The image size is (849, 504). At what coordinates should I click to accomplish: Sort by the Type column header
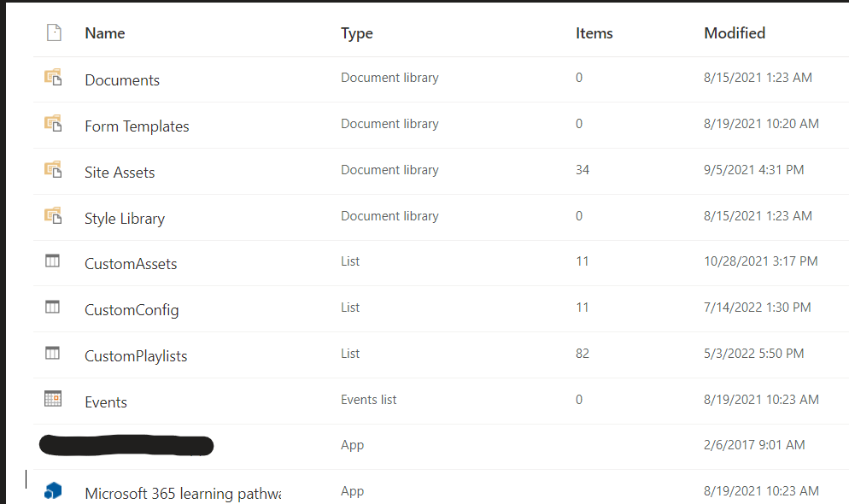pyautogui.click(x=356, y=33)
